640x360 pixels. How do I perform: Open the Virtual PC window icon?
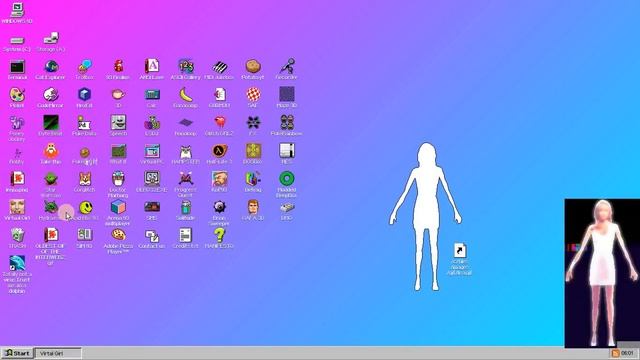coord(152,151)
